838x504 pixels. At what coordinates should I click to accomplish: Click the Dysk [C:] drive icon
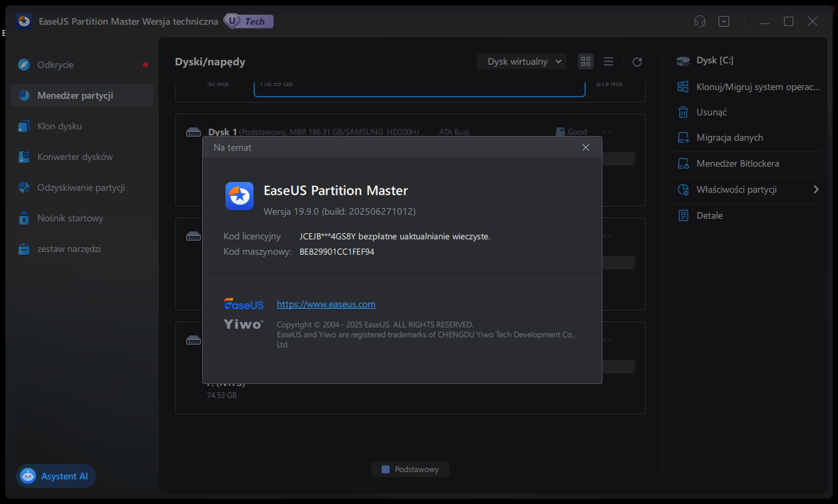point(683,61)
